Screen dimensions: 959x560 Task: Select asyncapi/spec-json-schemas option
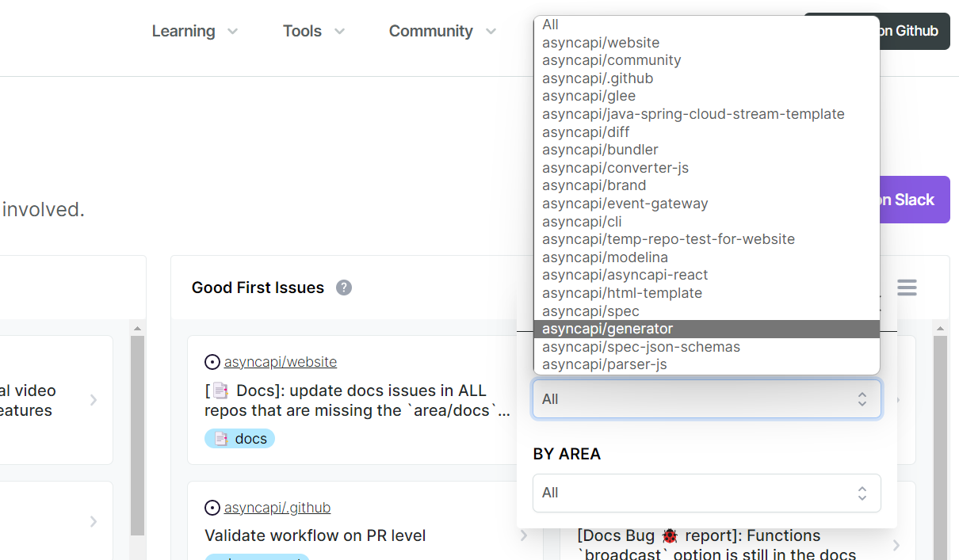click(x=707, y=347)
